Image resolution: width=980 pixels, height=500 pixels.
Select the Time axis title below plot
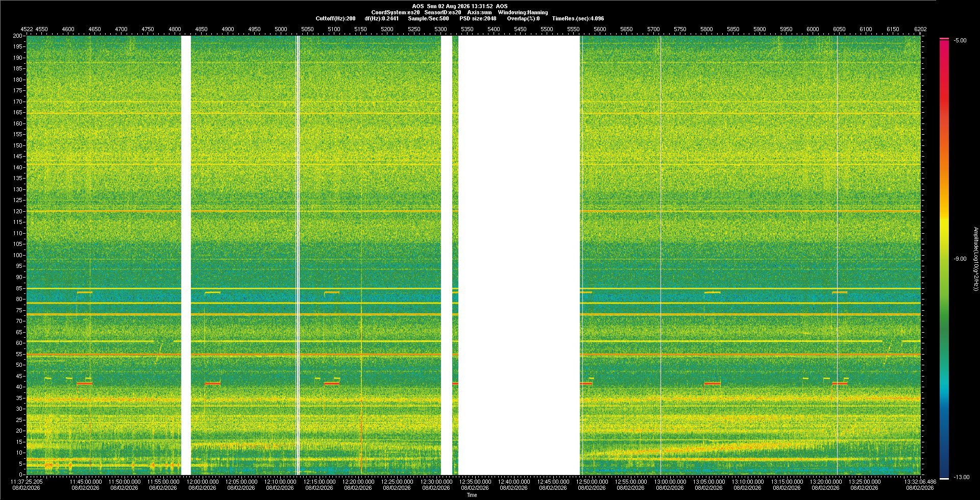472,495
